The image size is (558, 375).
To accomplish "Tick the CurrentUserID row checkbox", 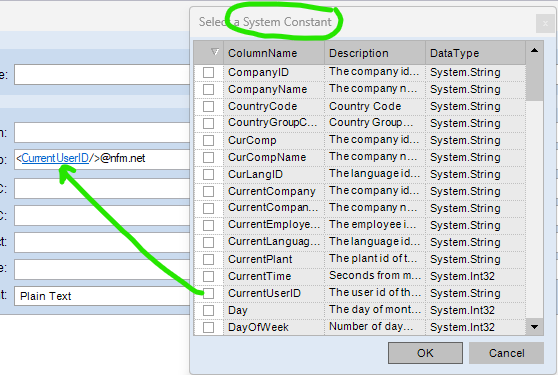I will pos(209,293).
